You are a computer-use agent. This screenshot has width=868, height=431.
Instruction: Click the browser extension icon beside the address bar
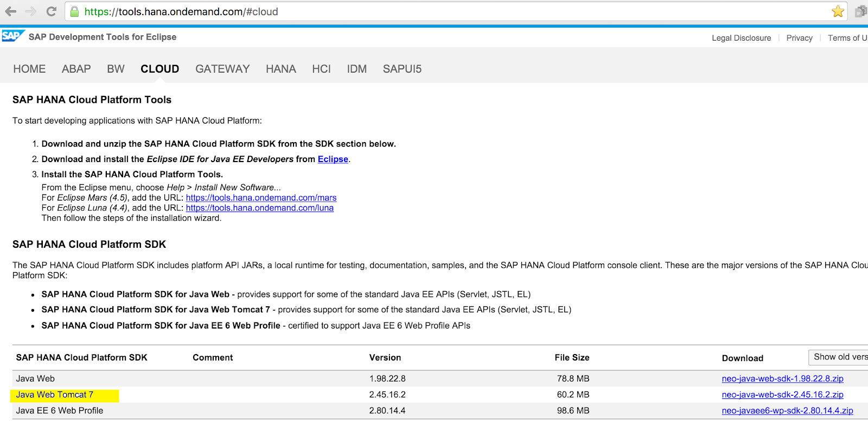click(861, 11)
